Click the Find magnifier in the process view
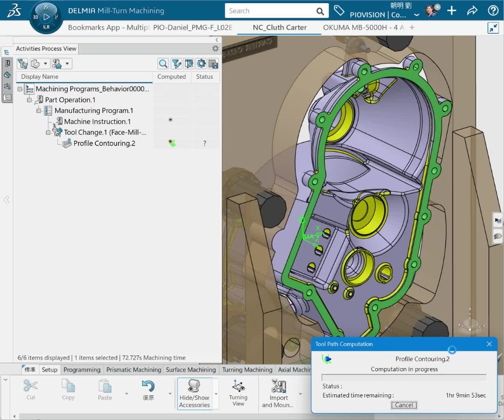Image resolution: width=504 pixels, height=420 pixels. [x=163, y=64]
